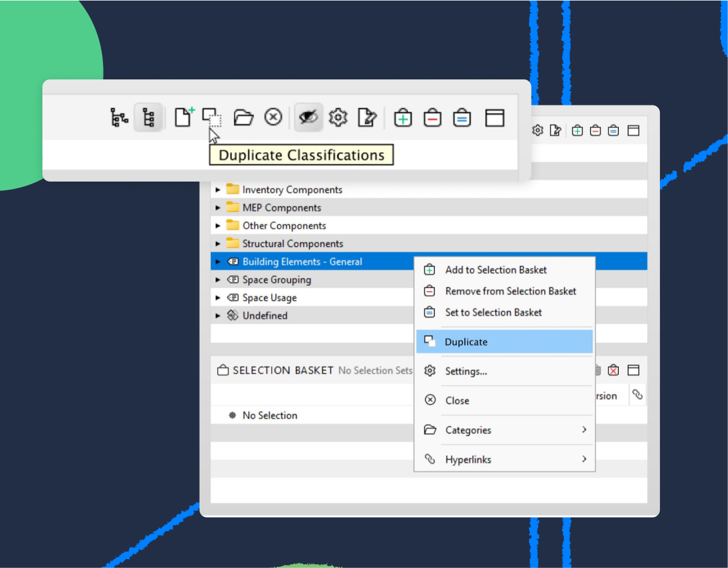Switch to hierarchical tree view in enlarged toolbar
728x568 pixels.
pos(119,117)
